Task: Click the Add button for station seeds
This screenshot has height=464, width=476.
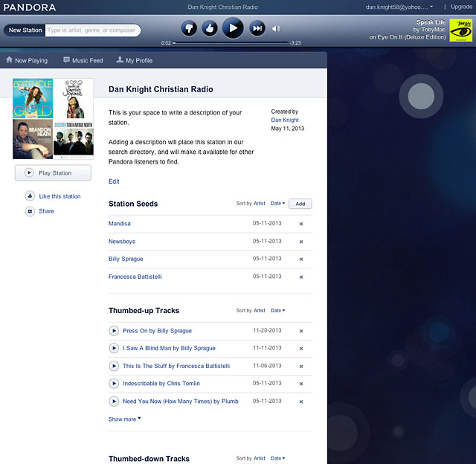Action: pyautogui.click(x=300, y=204)
